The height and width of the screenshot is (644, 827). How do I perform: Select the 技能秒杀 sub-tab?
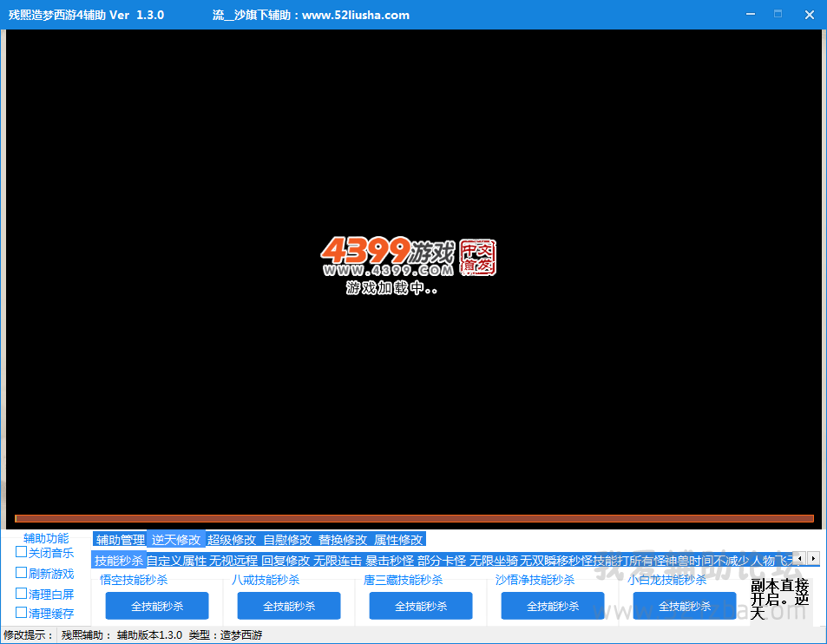(119, 560)
